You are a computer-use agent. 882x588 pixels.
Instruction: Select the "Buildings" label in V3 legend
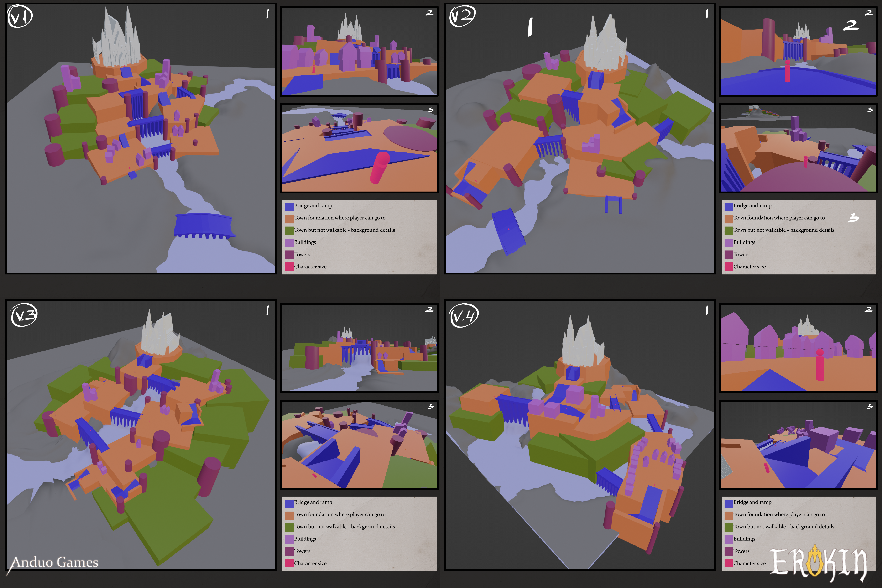pyautogui.click(x=305, y=539)
